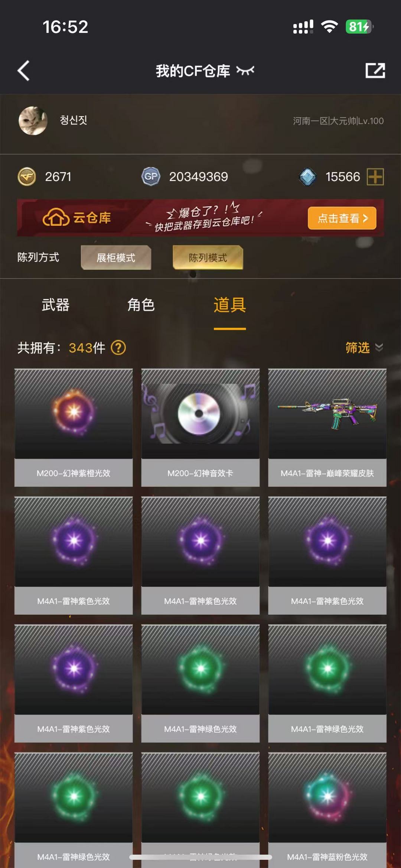Viewport: 401px width, 868px height.
Task: Select 陈列模式 display mode
Action: point(208,257)
